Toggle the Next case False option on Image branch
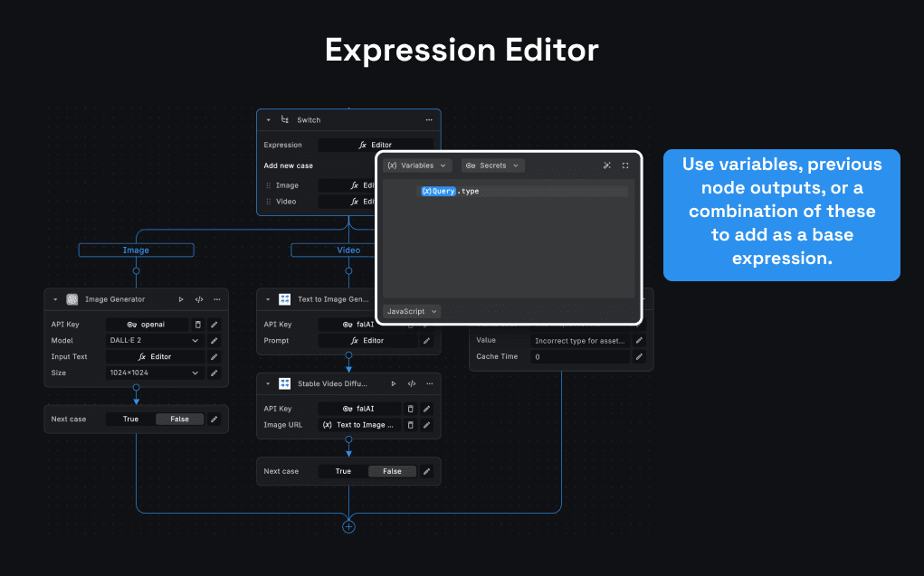 pyautogui.click(x=178, y=419)
